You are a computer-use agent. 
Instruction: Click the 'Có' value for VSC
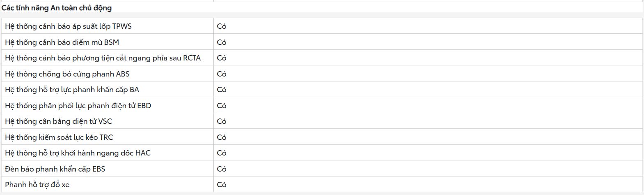pyautogui.click(x=222, y=121)
